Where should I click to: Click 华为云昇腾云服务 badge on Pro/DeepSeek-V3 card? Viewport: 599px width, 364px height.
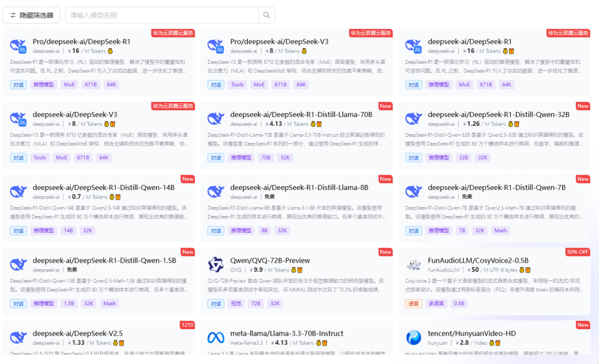(371, 33)
